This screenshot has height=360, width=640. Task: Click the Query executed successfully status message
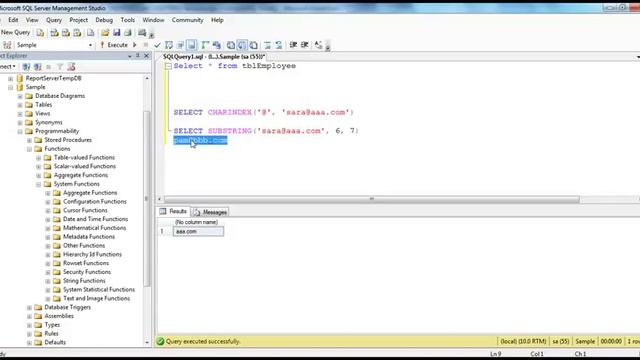pyautogui.click(x=203, y=342)
